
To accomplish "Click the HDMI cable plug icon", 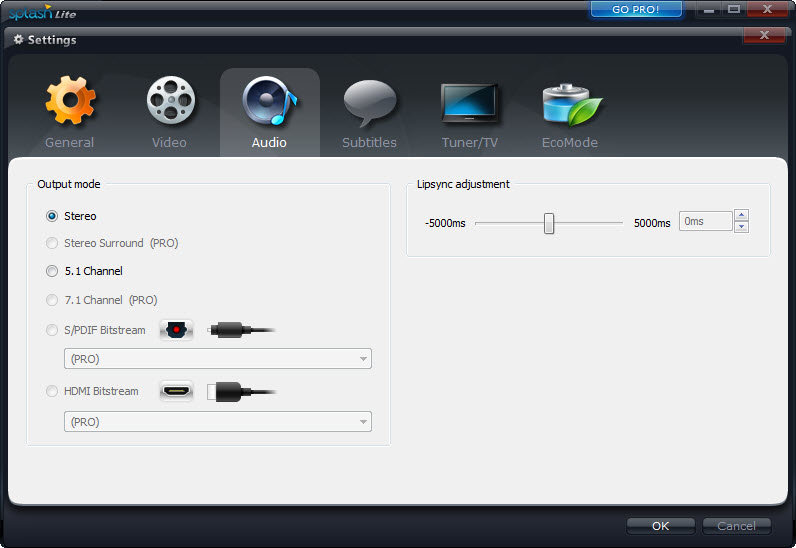I will click(242, 392).
